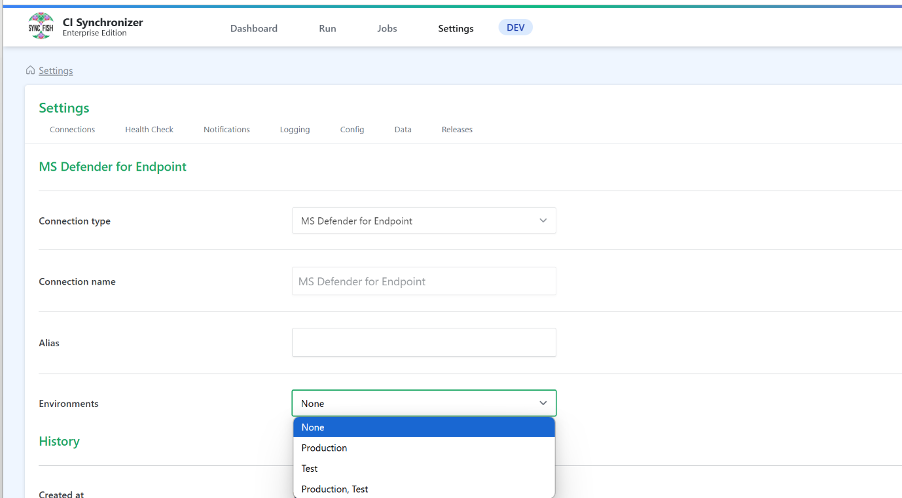
Task: Click the Enterprise Edition subtitle
Action: pyautogui.click(x=94, y=33)
